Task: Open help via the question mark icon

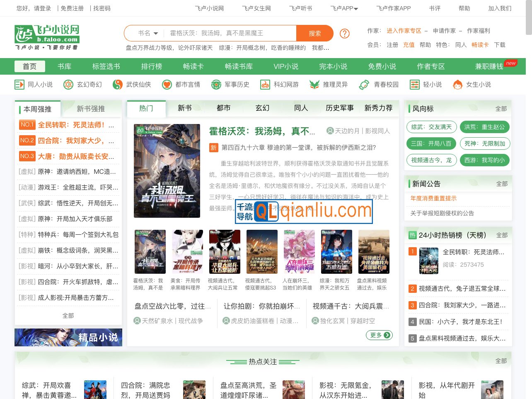Action: (x=345, y=33)
